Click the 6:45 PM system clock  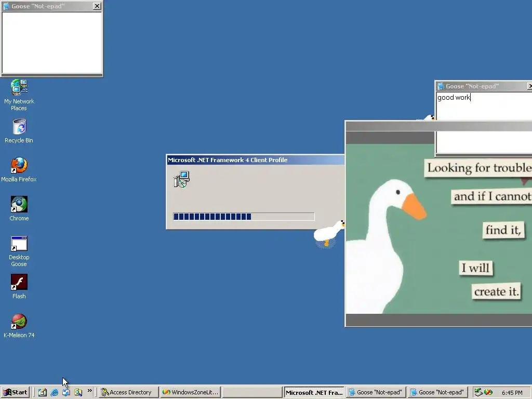pyautogui.click(x=512, y=393)
